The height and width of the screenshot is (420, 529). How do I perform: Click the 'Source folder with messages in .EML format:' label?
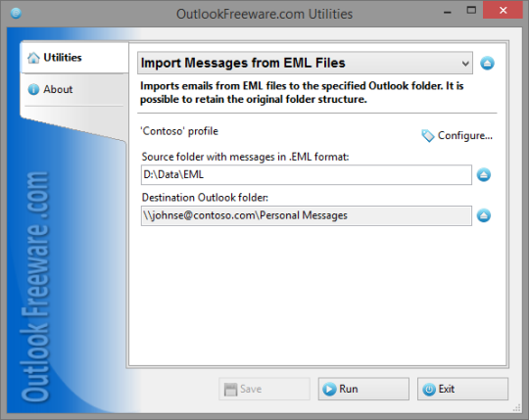[245, 157]
